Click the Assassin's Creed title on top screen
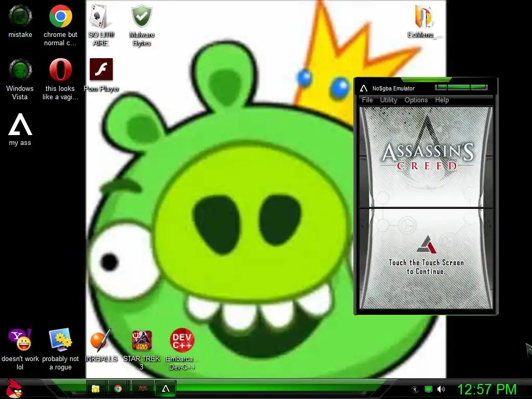Viewport: 532px width, 399px height. (x=428, y=156)
